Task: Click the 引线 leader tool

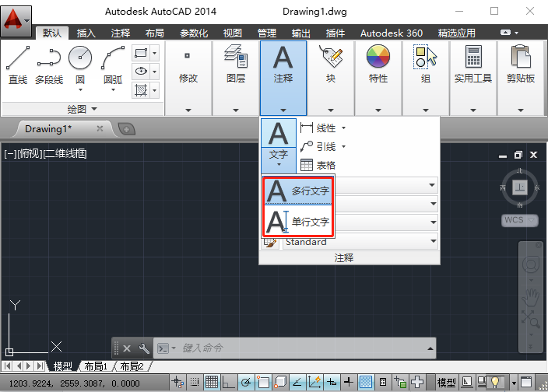Action: (318, 146)
